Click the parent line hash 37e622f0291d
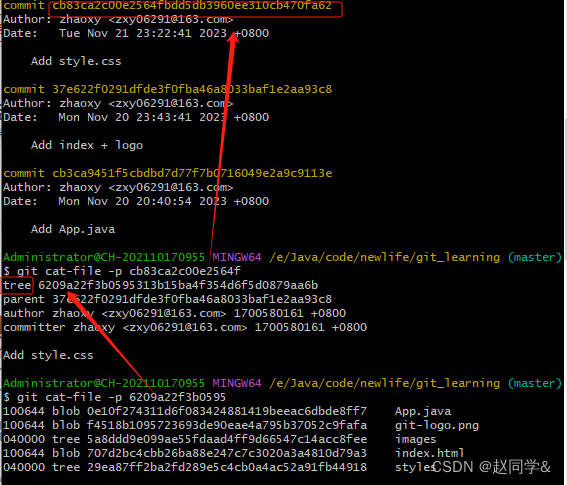The height and width of the screenshot is (485, 567). [192, 299]
